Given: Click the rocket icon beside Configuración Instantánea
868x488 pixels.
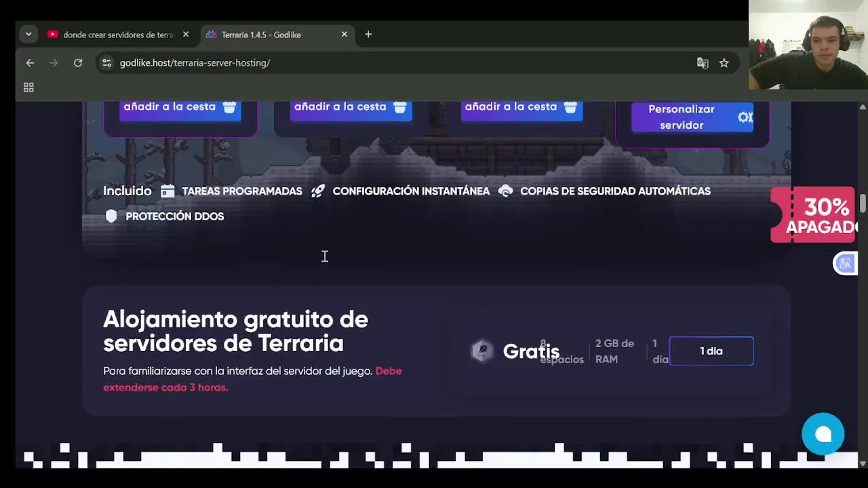Looking at the screenshot, I should pos(318,191).
